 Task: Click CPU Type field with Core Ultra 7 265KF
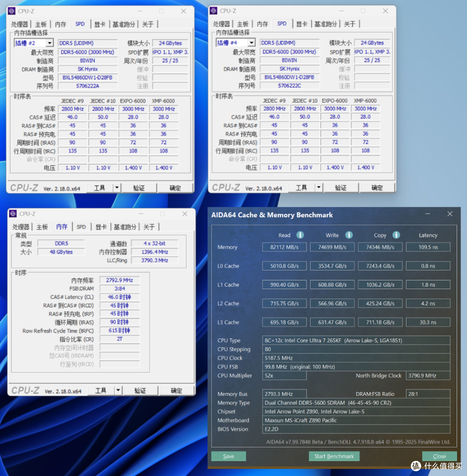point(356,340)
